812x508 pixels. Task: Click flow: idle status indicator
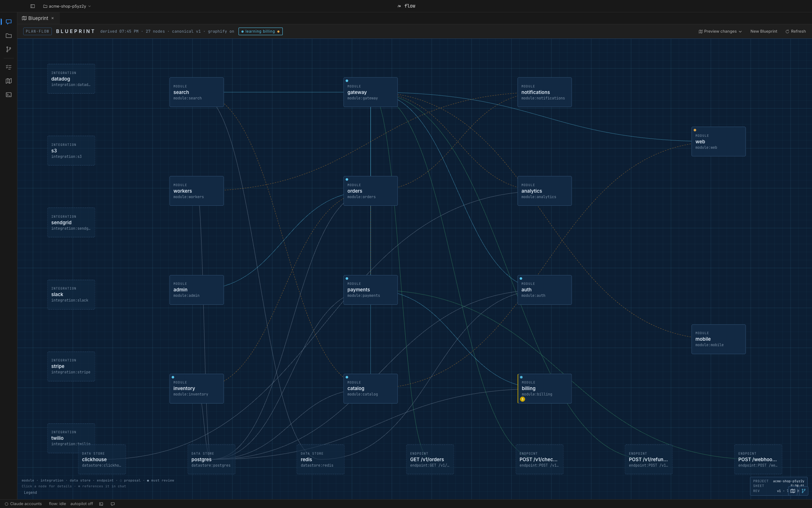click(x=57, y=504)
